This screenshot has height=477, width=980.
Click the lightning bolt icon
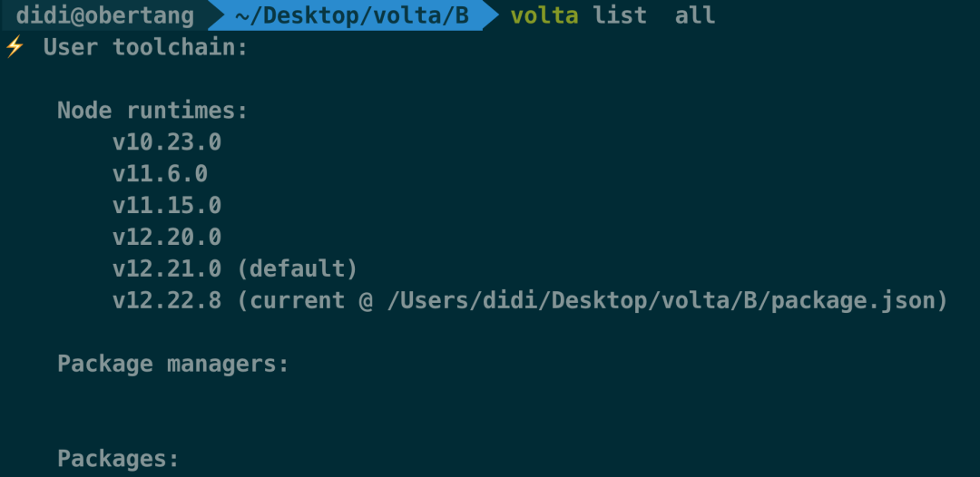(14, 47)
